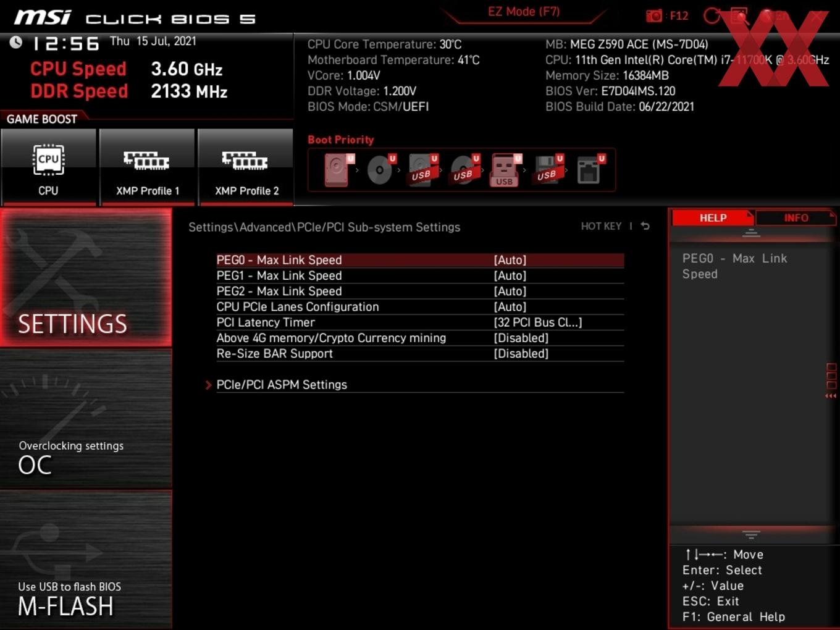Screen dimensions: 840x630
Task: Enable XMP Profile 2
Action: coord(246,167)
